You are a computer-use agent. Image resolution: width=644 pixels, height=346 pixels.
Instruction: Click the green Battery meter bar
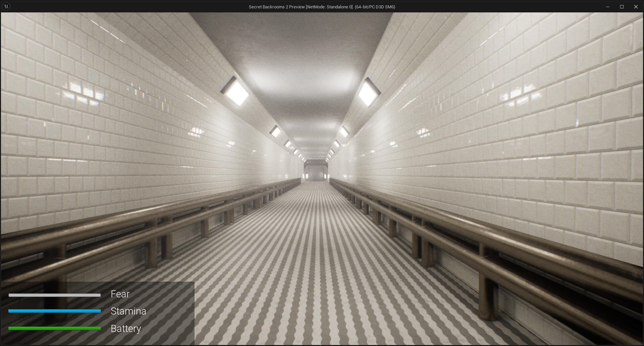pyautogui.click(x=54, y=328)
